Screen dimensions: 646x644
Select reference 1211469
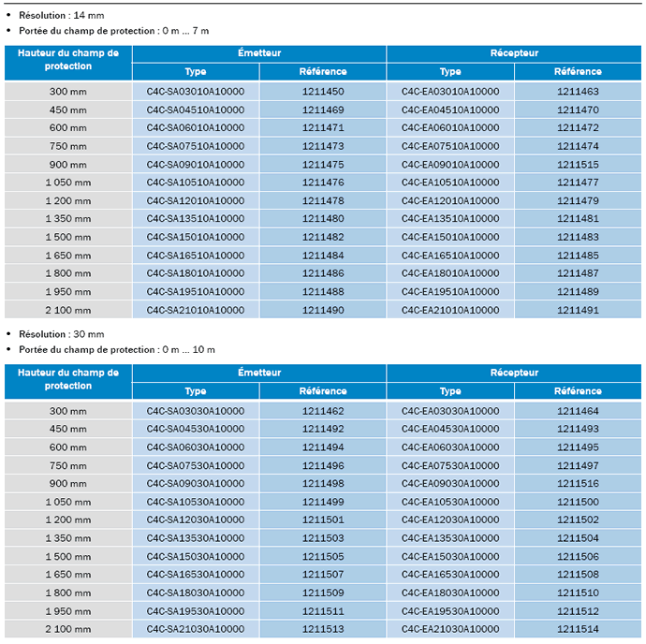coord(323,110)
